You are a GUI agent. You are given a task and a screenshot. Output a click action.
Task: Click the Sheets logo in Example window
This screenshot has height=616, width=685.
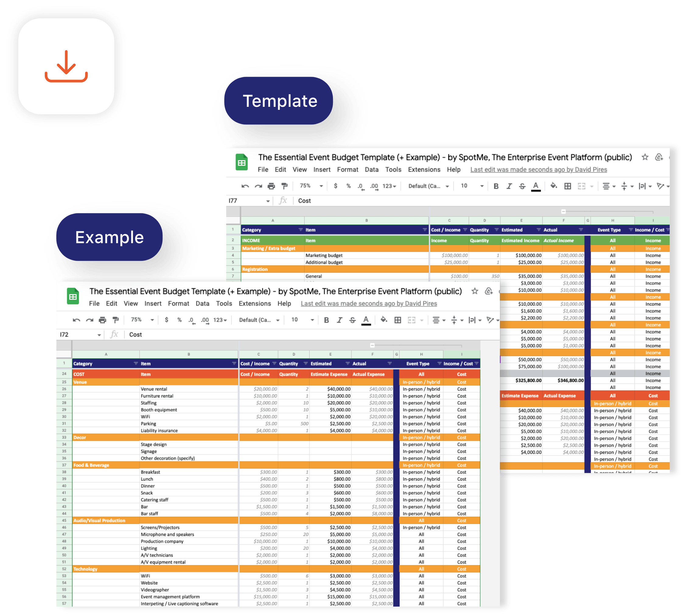click(73, 296)
